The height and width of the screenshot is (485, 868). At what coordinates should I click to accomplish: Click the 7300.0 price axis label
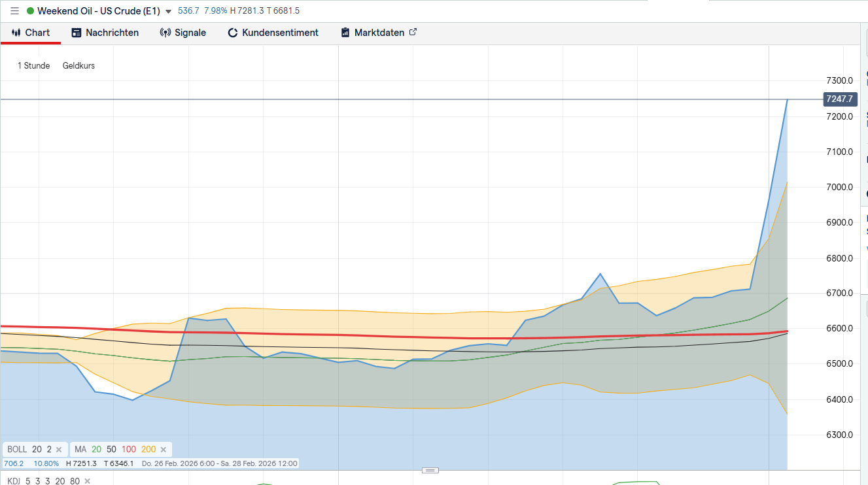[x=840, y=81]
